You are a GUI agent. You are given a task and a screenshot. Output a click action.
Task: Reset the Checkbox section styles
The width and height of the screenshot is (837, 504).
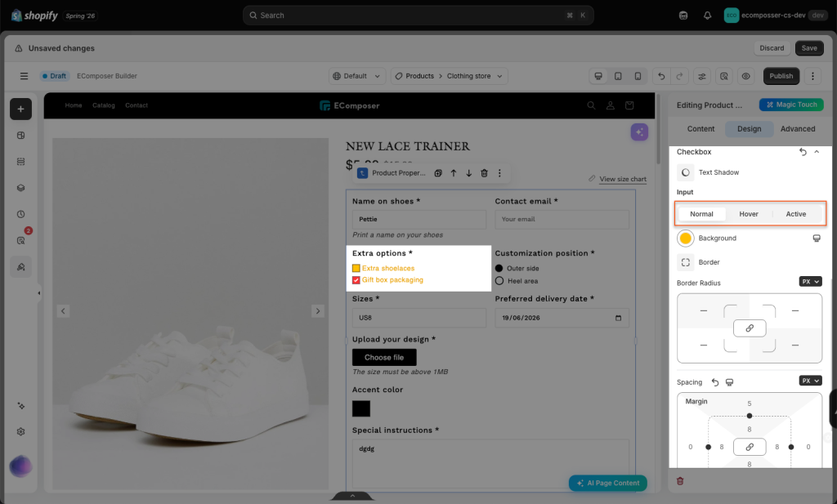click(803, 152)
